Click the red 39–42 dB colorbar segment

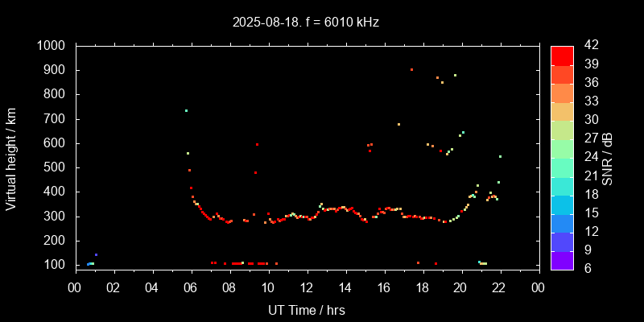click(x=561, y=55)
